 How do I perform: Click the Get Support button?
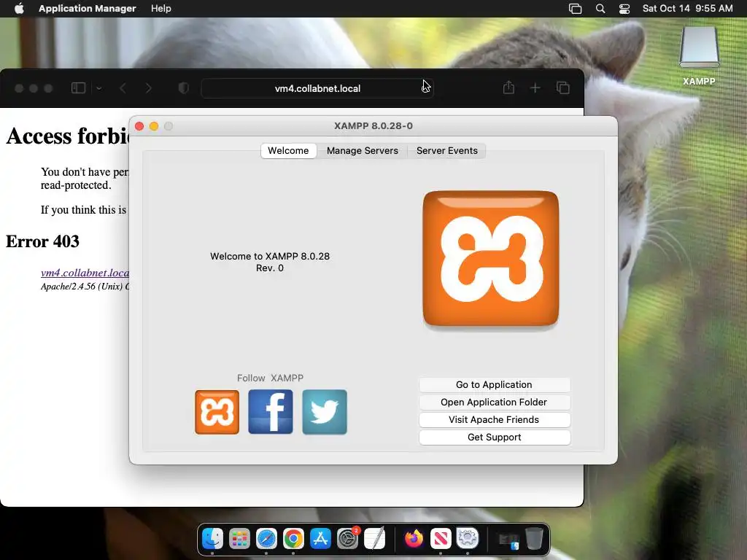(494, 437)
